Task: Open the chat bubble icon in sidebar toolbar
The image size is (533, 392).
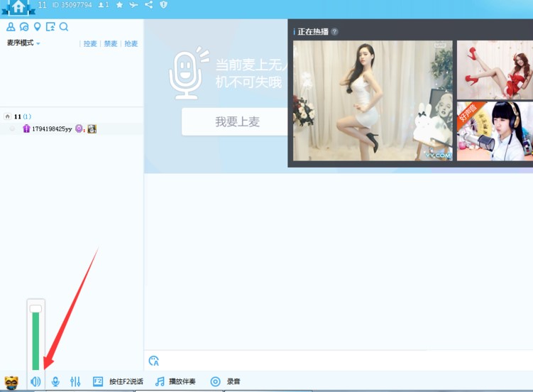Action: tap(24, 26)
